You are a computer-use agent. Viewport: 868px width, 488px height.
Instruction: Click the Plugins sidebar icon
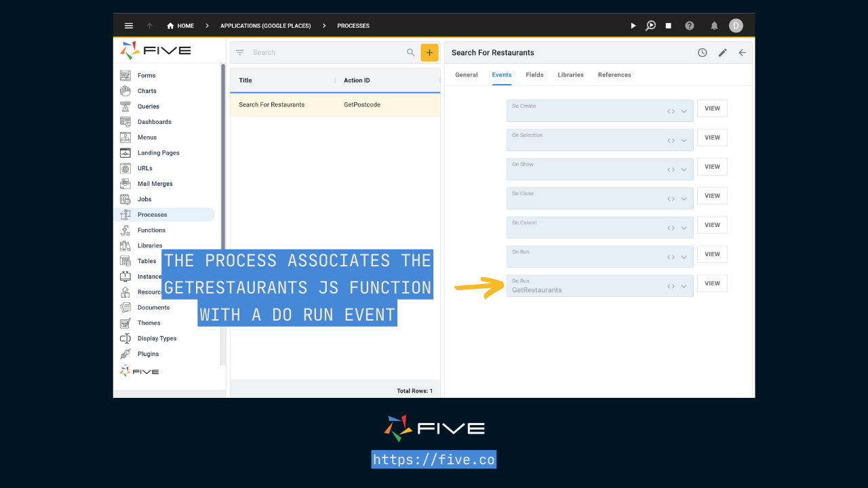(125, 354)
